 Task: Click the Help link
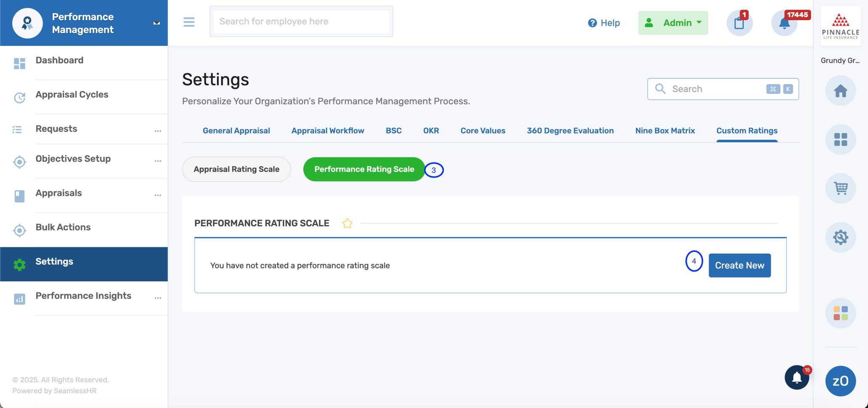point(610,23)
